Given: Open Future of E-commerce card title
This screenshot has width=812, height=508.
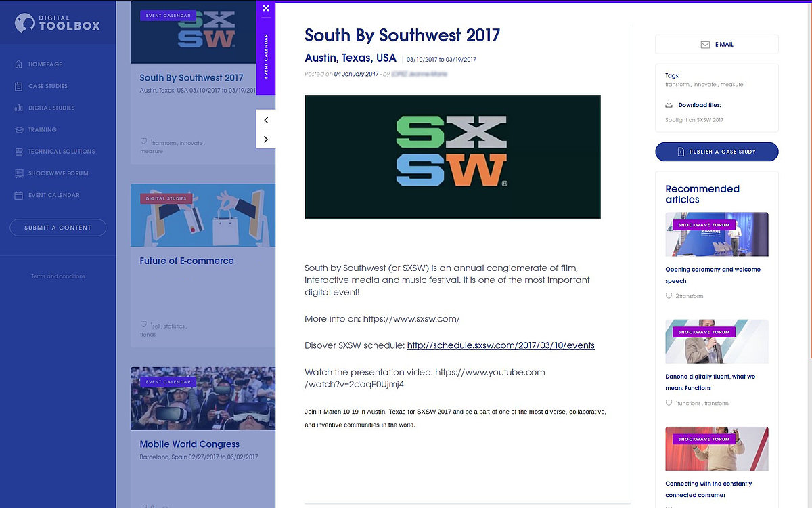Looking at the screenshot, I should point(187,261).
